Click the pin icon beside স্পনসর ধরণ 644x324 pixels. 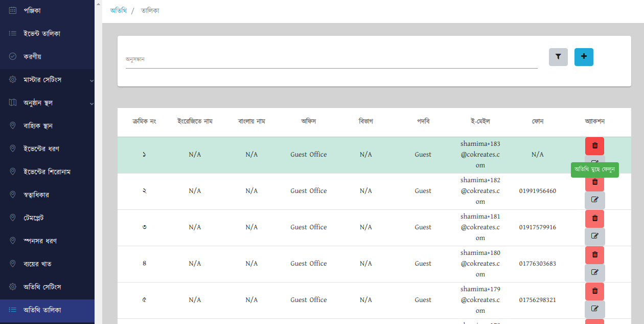point(13,241)
